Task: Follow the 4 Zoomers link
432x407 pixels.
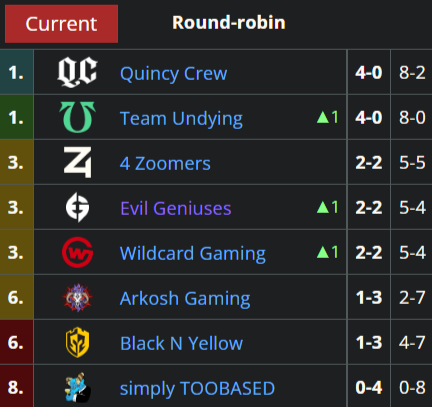Action: point(165,163)
